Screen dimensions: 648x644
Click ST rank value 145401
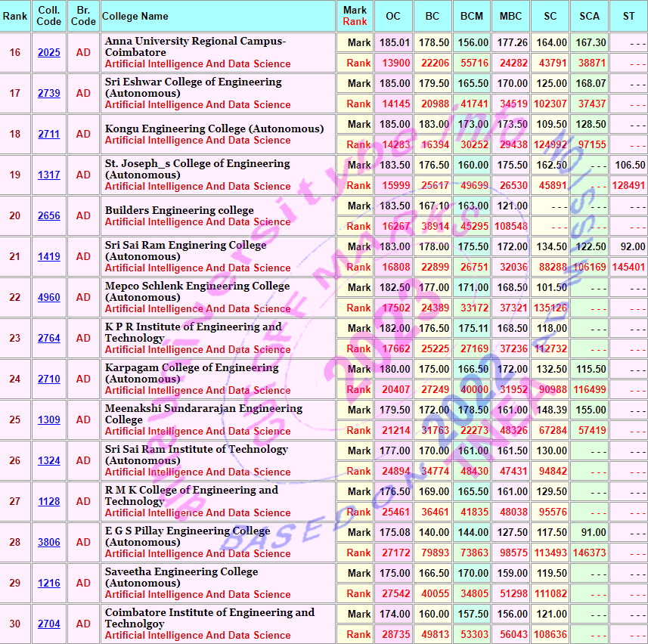click(628, 267)
